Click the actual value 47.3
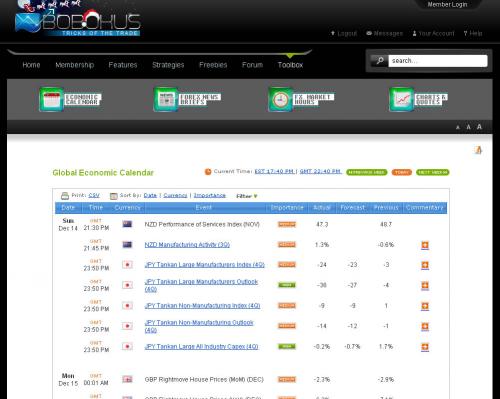 322,224
